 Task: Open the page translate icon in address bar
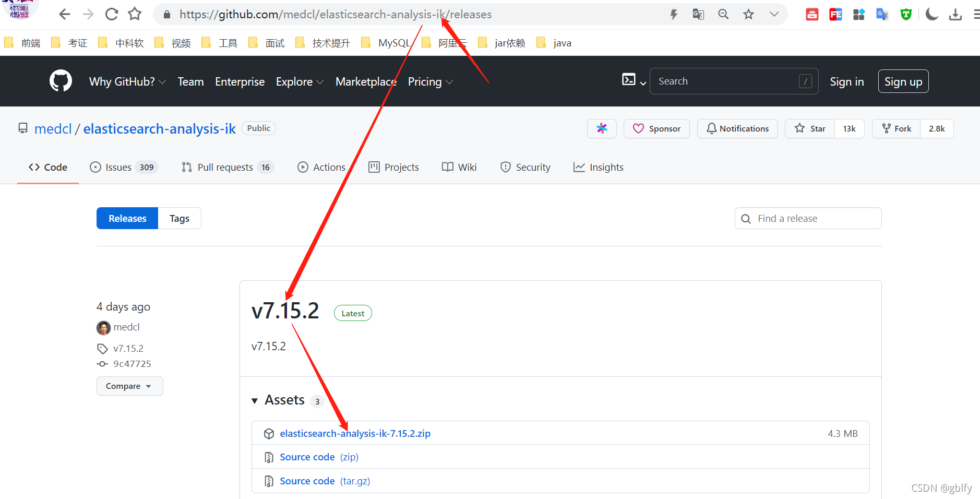(x=698, y=14)
